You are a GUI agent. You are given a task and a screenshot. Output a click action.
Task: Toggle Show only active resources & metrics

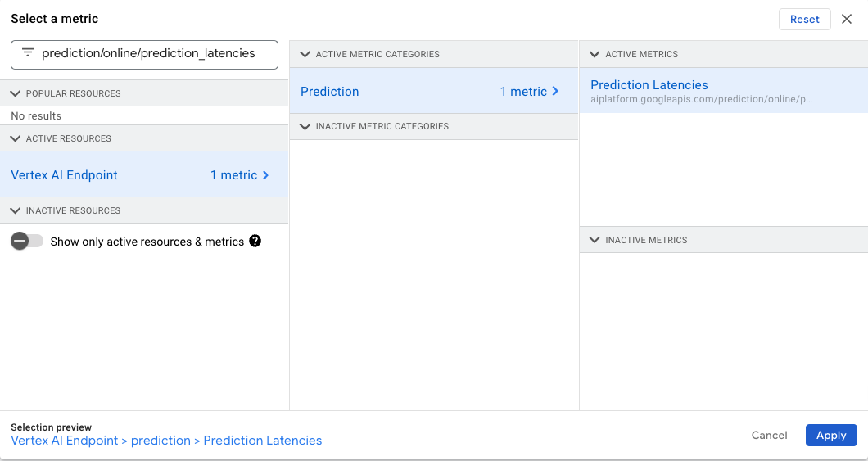(x=27, y=242)
